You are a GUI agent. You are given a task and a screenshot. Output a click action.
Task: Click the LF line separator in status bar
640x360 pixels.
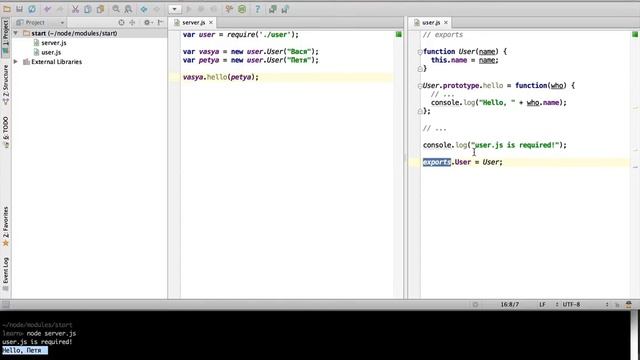(x=542, y=304)
